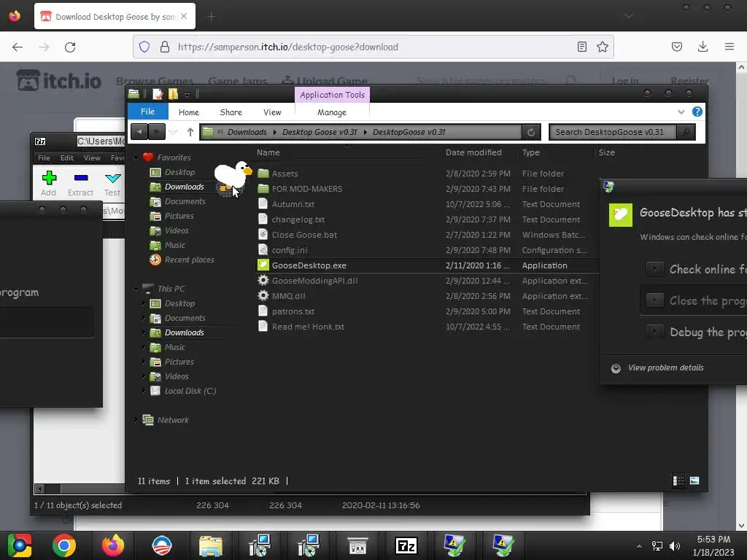Open recent locations dropdown in Explorer

173,132
